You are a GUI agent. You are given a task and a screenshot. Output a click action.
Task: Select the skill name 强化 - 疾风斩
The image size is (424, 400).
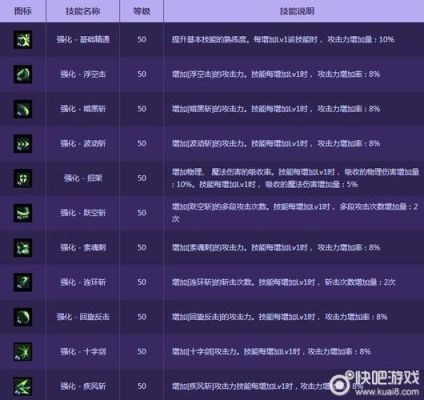click(83, 386)
